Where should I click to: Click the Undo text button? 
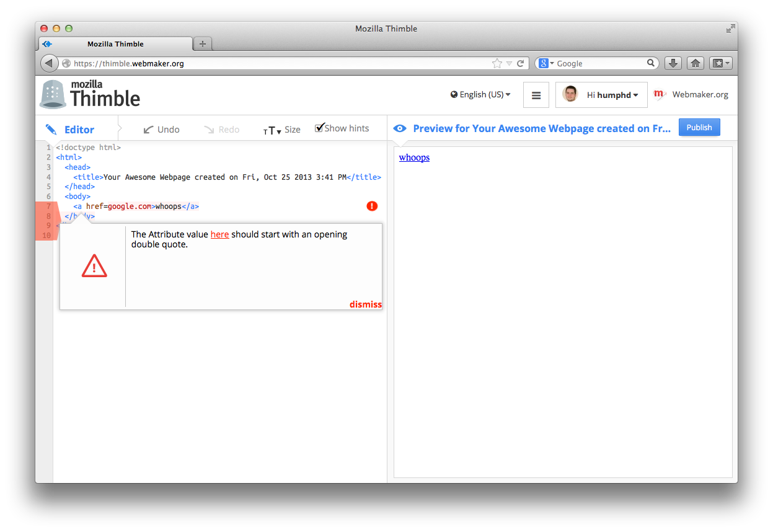[x=169, y=130]
